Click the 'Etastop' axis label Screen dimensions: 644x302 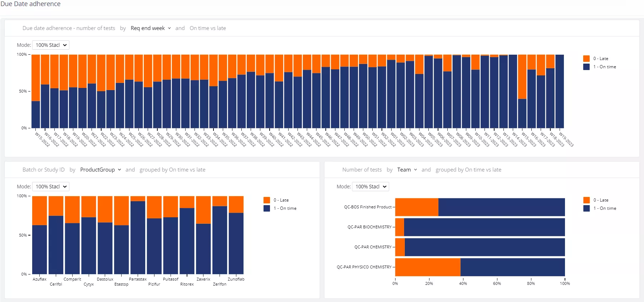tap(121, 284)
